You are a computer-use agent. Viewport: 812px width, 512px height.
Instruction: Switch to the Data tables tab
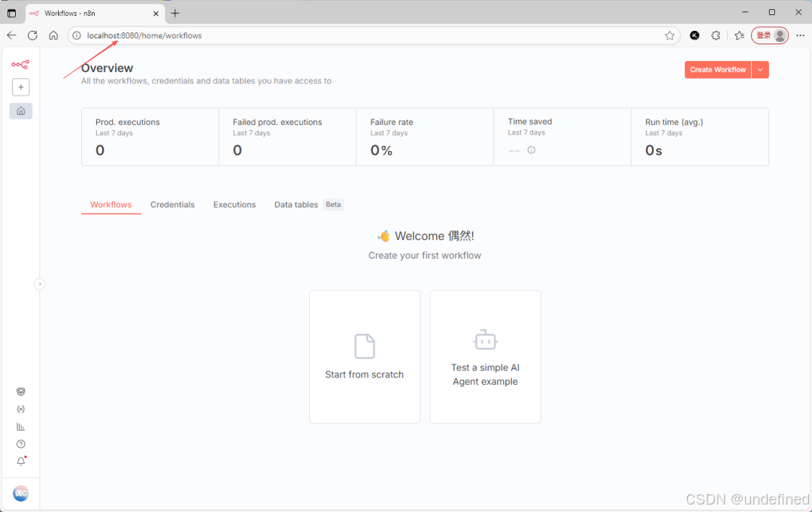[x=296, y=204]
